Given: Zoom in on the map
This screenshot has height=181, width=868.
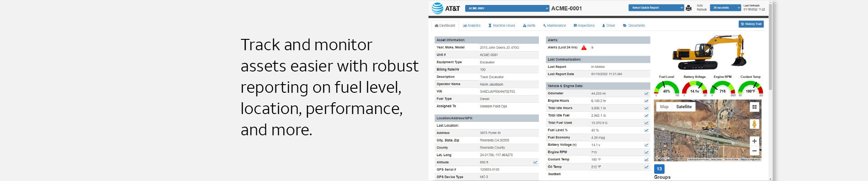Looking at the screenshot, I should pyautogui.click(x=754, y=141).
